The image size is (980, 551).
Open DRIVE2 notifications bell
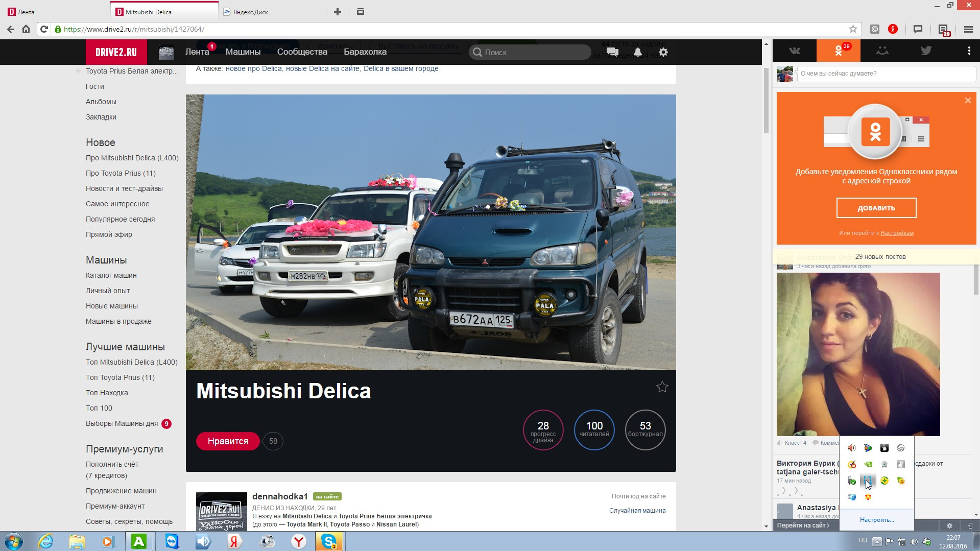coord(638,52)
